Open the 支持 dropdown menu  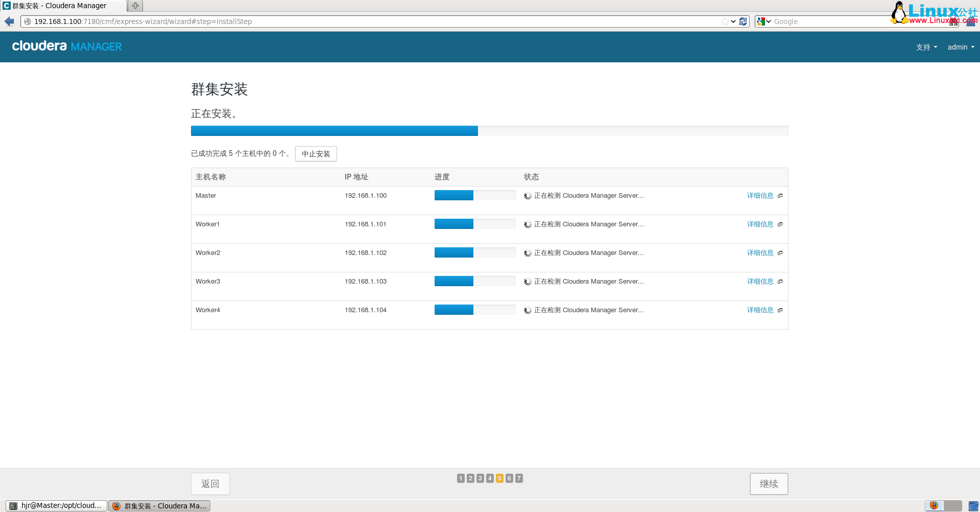tap(926, 46)
